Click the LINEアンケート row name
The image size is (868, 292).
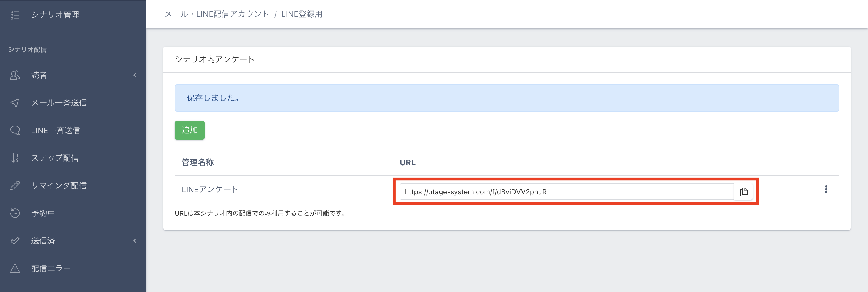[210, 190]
